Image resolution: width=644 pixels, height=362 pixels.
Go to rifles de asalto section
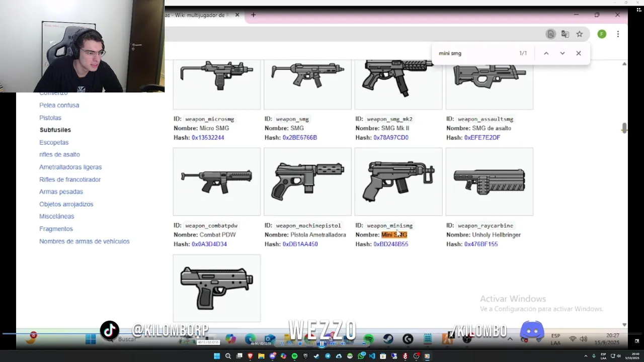[x=59, y=154]
